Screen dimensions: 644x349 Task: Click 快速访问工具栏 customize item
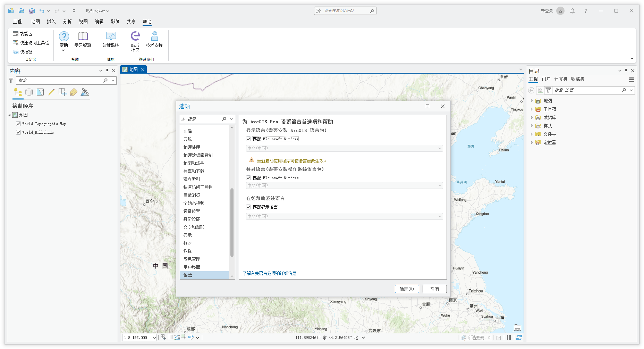(x=31, y=43)
